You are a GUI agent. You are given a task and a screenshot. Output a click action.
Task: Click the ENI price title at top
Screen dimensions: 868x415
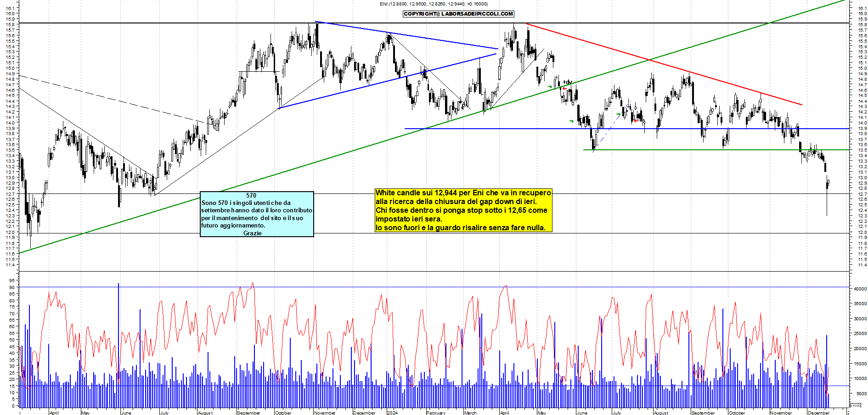point(434,4)
